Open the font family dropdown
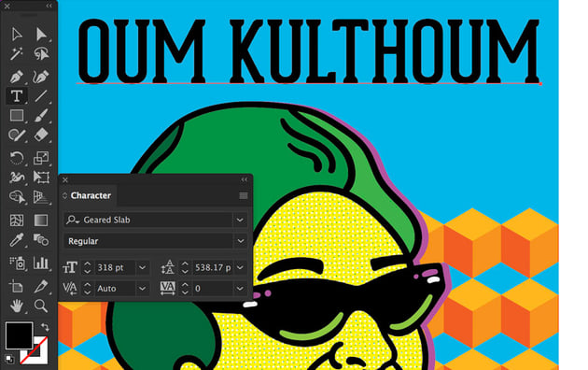The width and height of the screenshot is (588, 370). point(240,220)
